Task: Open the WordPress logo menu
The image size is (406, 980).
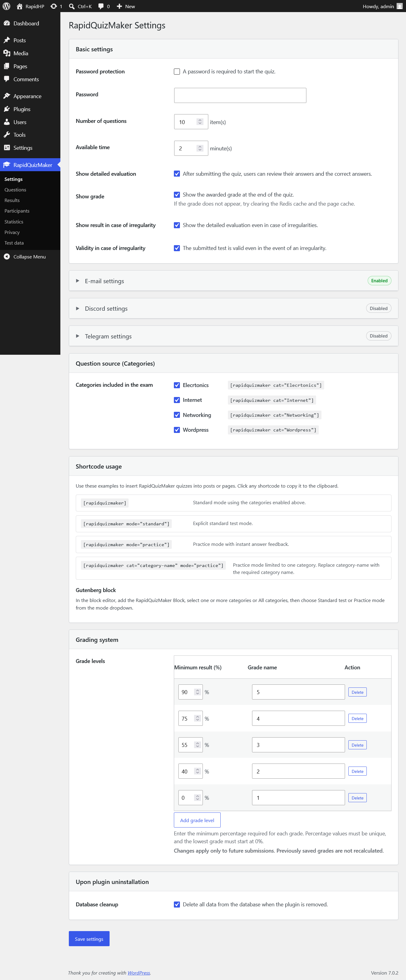Action: click(6, 6)
